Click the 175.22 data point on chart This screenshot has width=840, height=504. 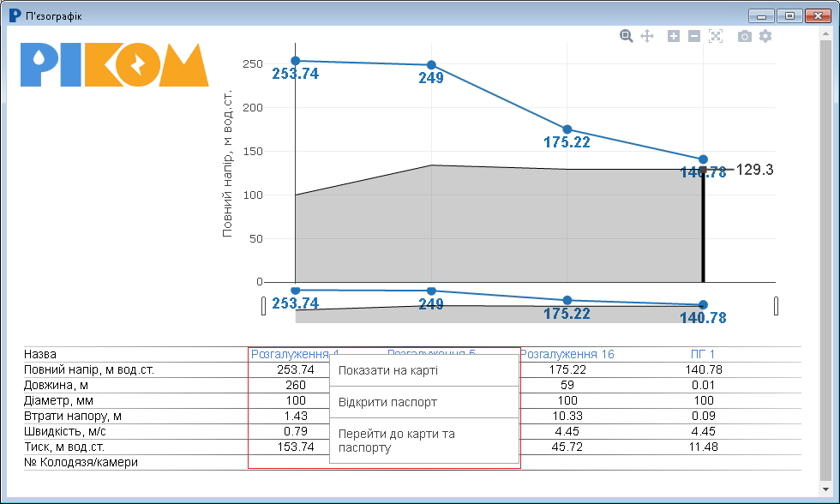(x=567, y=129)
